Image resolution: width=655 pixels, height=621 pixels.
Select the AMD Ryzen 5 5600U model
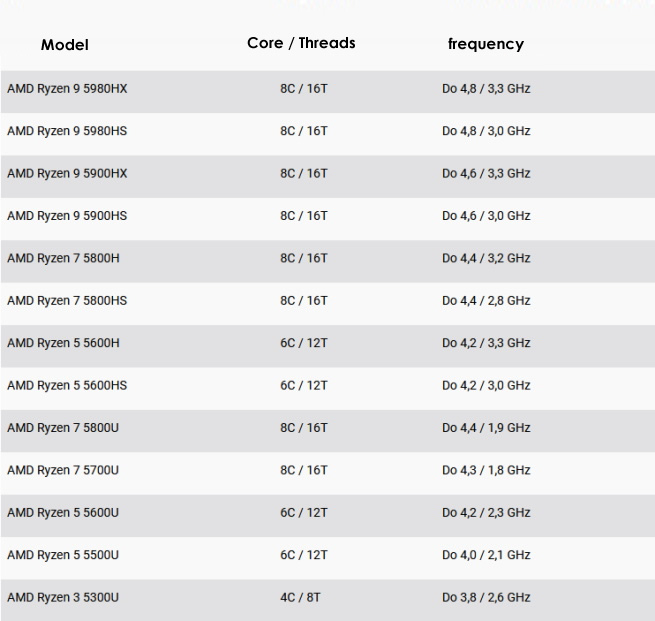tap(63, 512)
